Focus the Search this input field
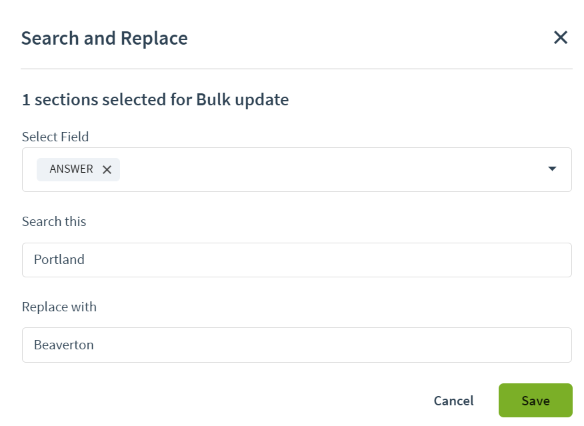The image size is (584, 426). point(296,260)
